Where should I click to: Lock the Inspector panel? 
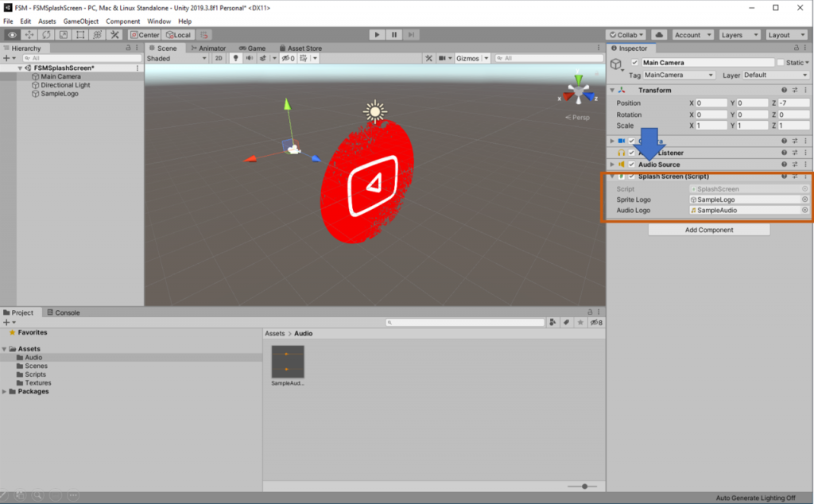coord(797,48)
